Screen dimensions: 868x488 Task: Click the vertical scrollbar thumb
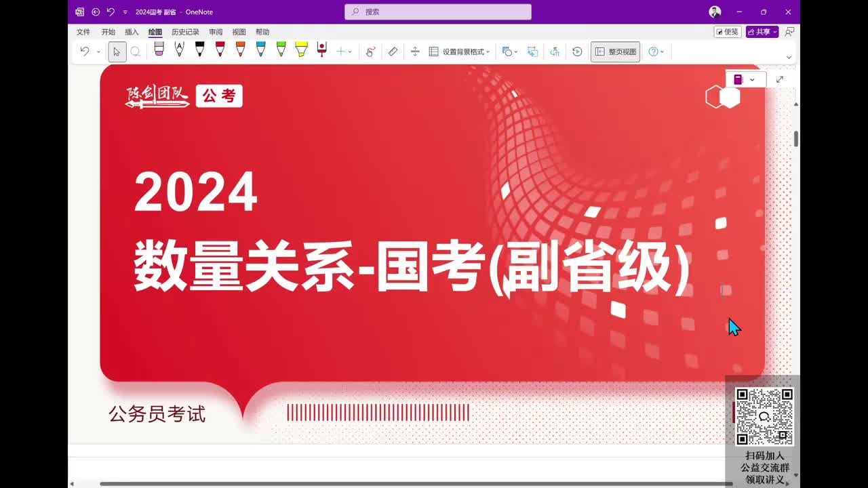click(796, 138)
